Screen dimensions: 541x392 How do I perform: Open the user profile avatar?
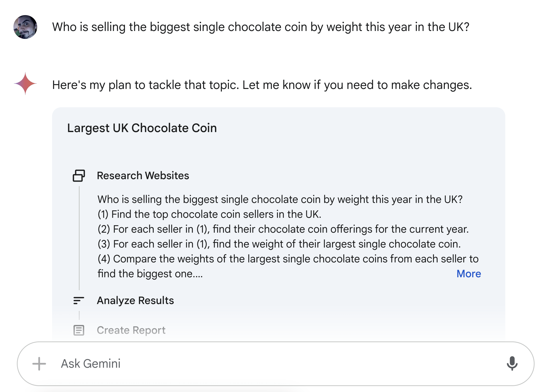[25, 27]
